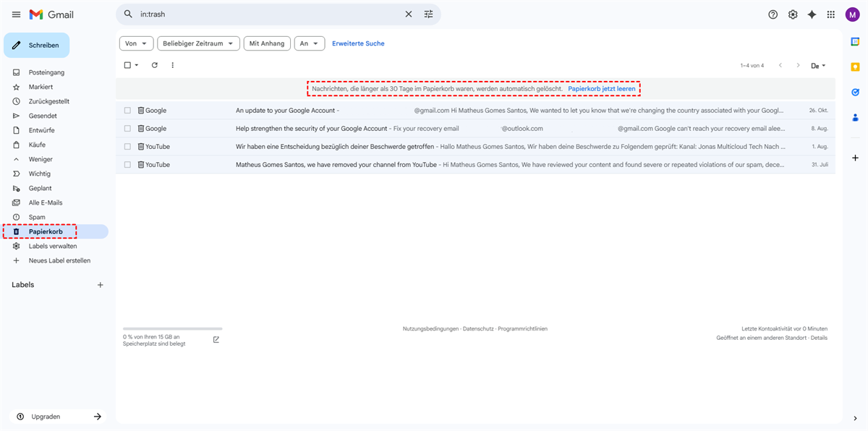This screenshot has height=431, width=868.
Task: Click the search filter options icon
Action: click(428, 14)
